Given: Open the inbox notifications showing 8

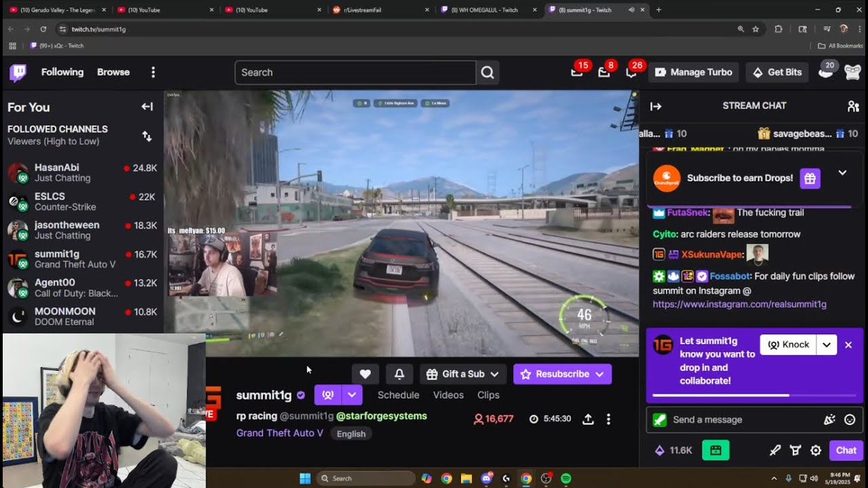Looking at the screenshot, I should click(x=604, y=72).
